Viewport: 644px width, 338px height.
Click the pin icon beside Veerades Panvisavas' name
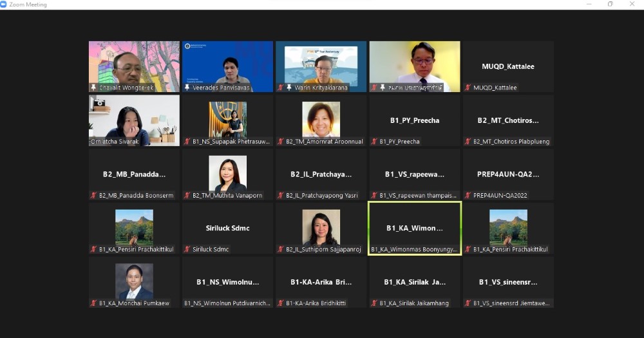coord(187,88)
